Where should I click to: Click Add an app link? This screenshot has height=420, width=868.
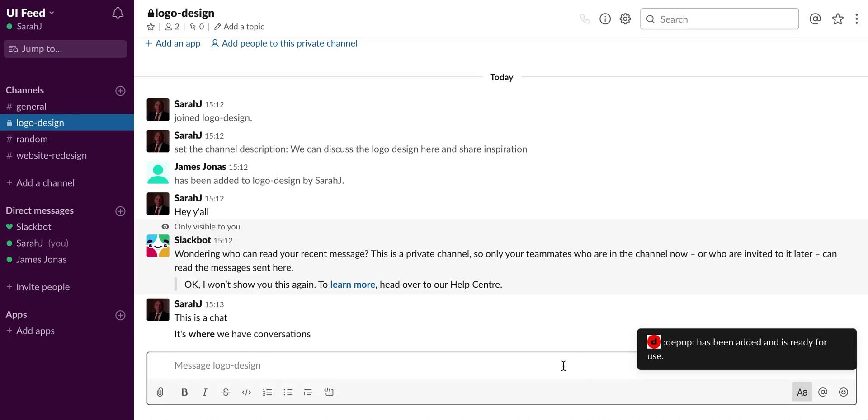point(173,43)
